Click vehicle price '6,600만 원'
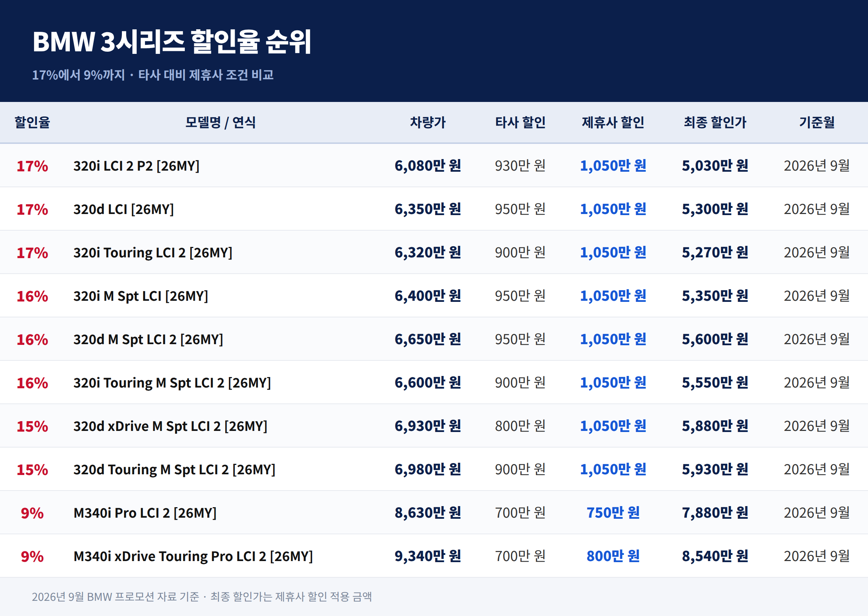Screen dimensions: 868x616 427,383
